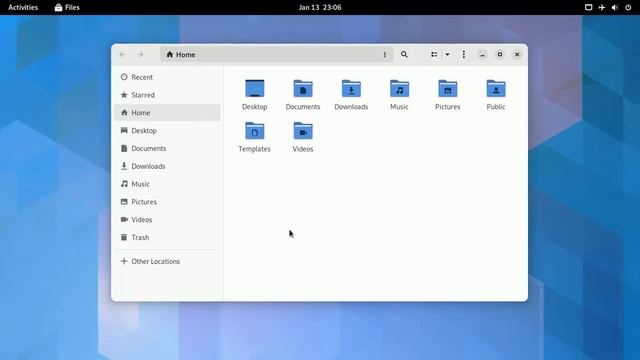The width and height of the screenshot is (640, 360).
Task: Maximize the Files window
Action: click(500, 54)
